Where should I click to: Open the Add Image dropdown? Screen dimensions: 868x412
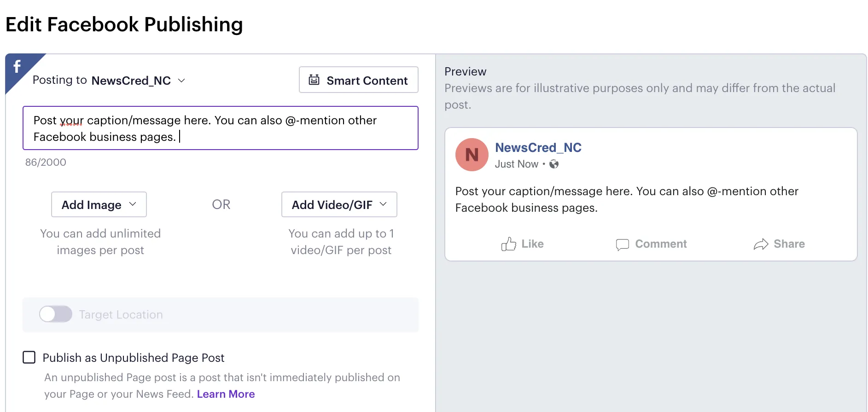[99, 204]
